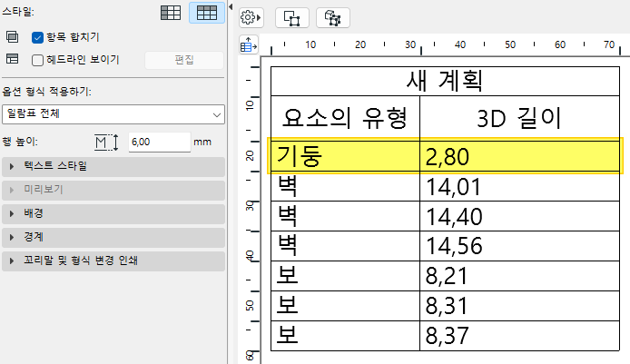Select the 보 cell next to 8,21
This screenshot has width=630, height=364.
(x=345, y=276)
